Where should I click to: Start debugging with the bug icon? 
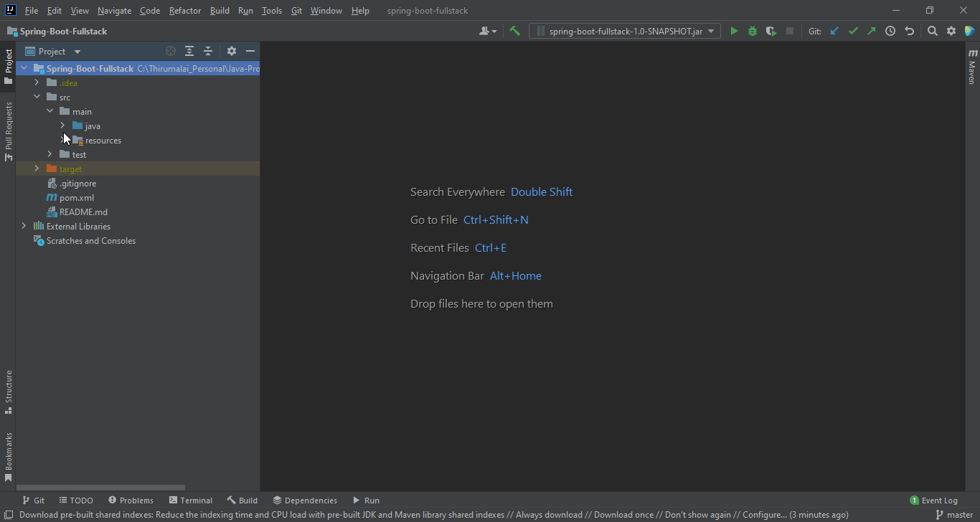coord(753,31)
